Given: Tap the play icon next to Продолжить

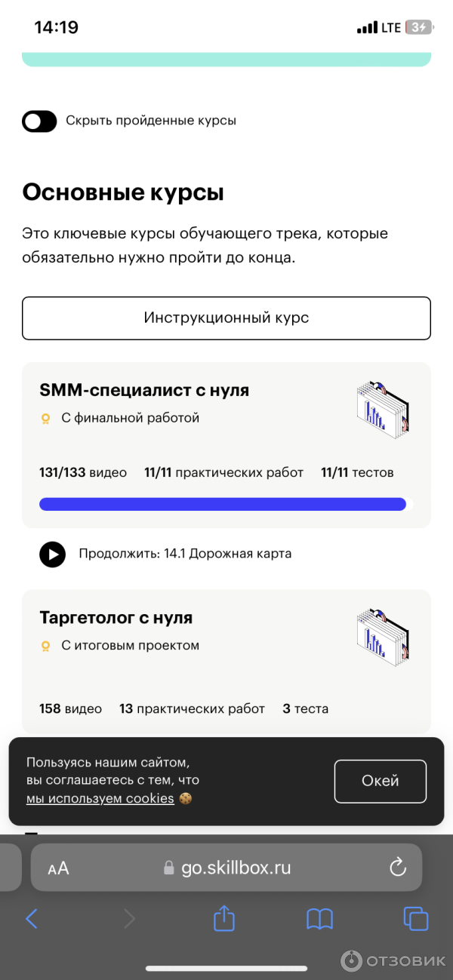Looking at the screenshot, I should (x=53, y=555).
